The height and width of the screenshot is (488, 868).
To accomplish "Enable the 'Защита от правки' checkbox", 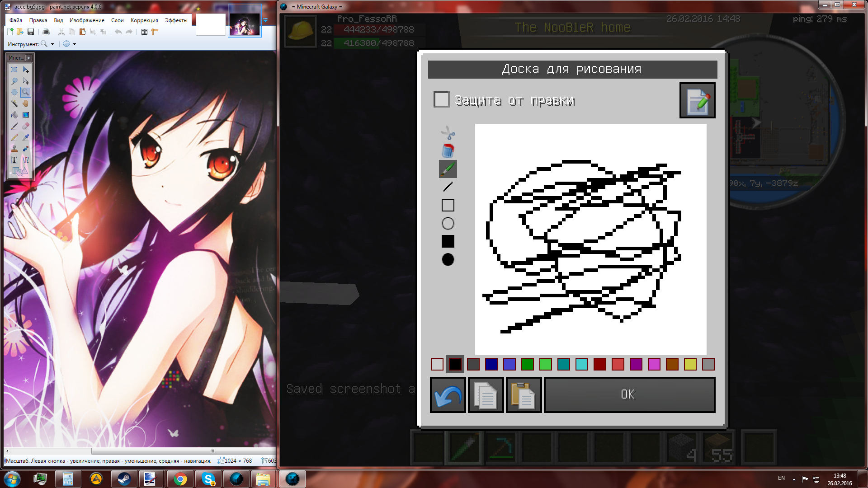I will [441, 99].
